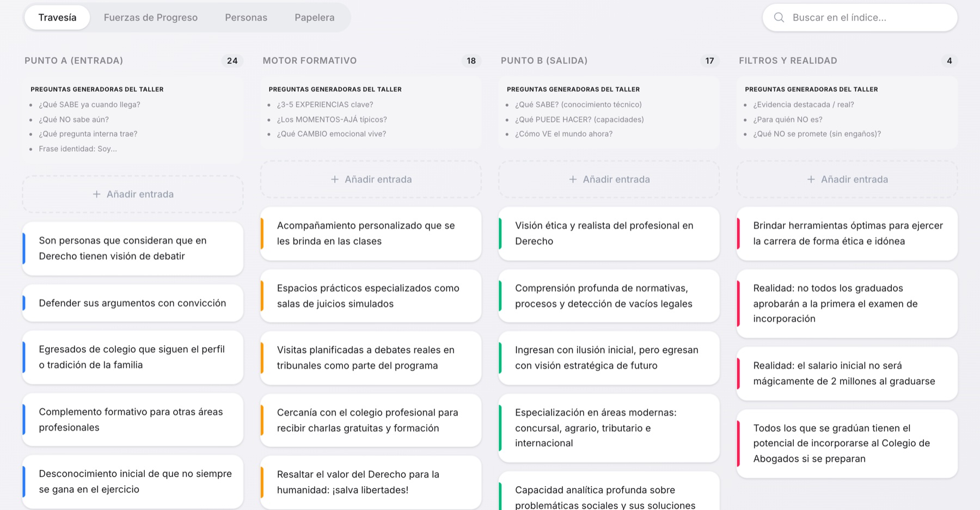Screen dimensions: 980x510
Task: Click text '¿Qué PUEDE HACER? (capacidades)'
Action: (579, 119)
